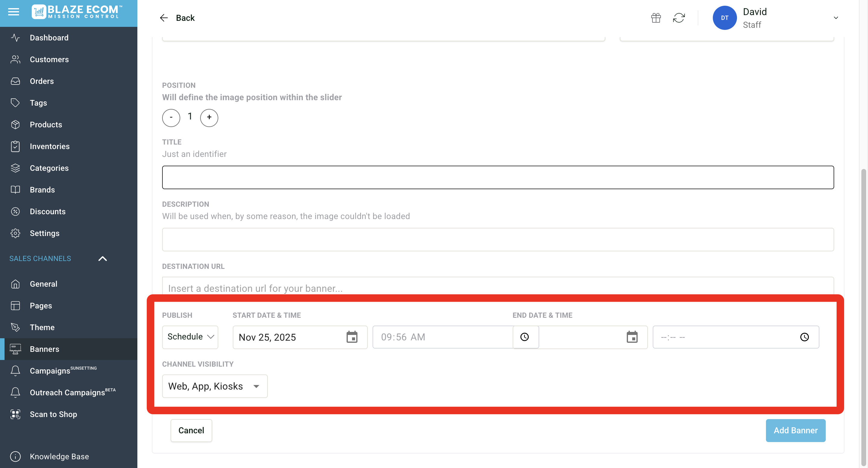Collapse the Sales Channels section
This screenshot has width=868, height=468.
click(102, 259)
